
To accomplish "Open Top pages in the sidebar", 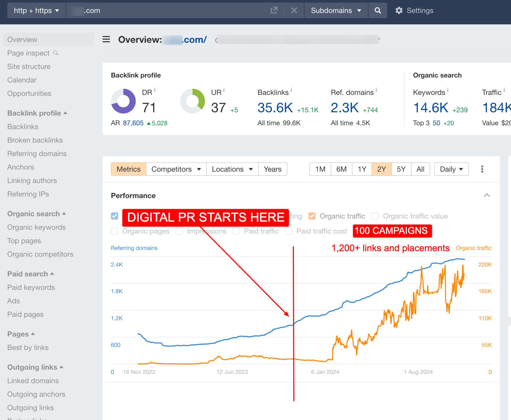I will [x=24, y=241].
